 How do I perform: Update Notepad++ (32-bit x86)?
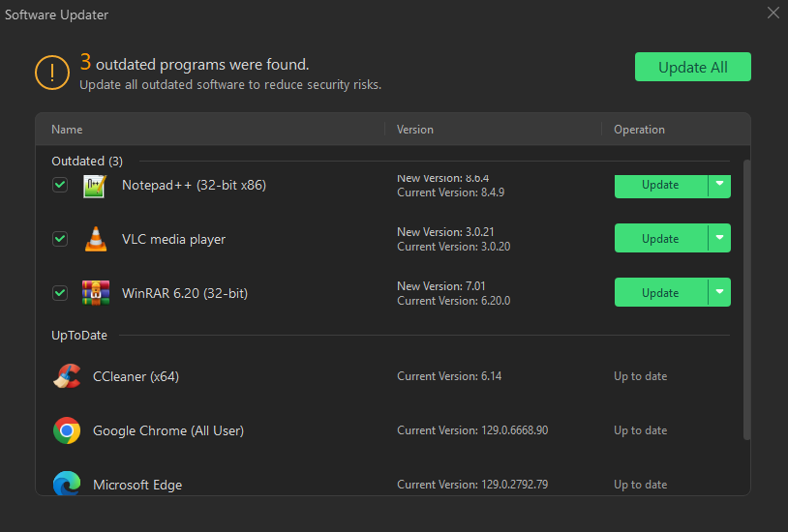pyautogui.click(x=661, y=186)
